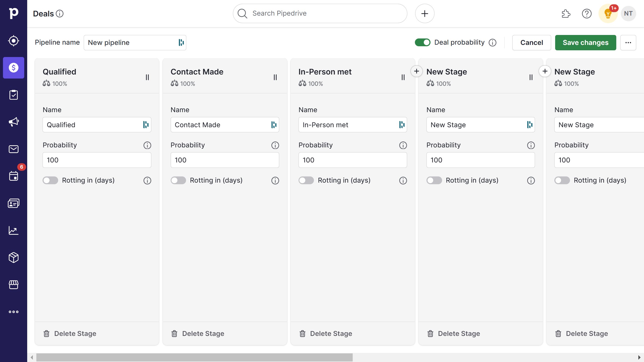Open Products box icon
The height and width of the screenshot is (362, 644).
tap(13, 257)
